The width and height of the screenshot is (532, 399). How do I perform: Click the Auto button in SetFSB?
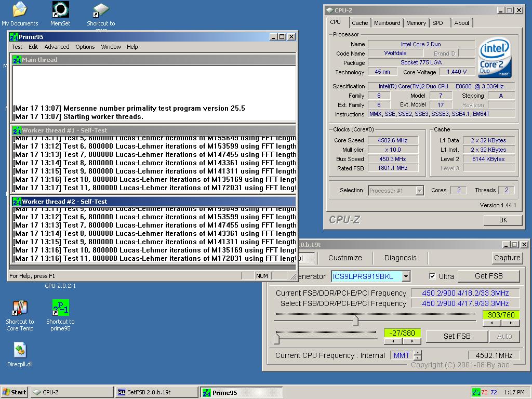coord(504,336)
